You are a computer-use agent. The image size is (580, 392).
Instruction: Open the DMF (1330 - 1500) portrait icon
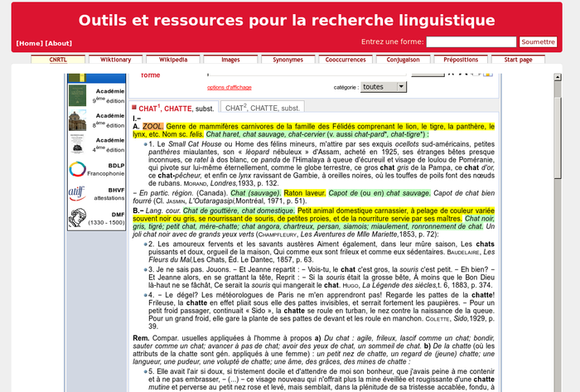(x=77, y=218)
